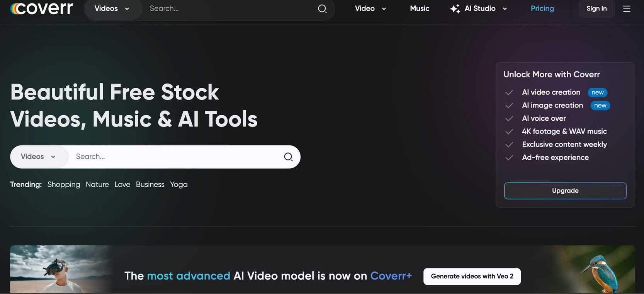Click the header search magnifier icon

322,9
